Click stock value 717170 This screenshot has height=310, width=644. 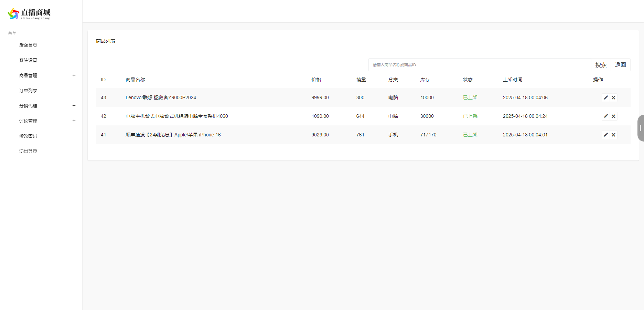click(428, 135)
